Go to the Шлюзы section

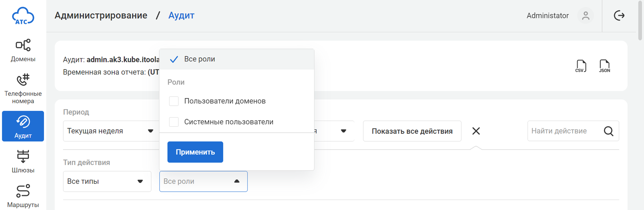coord(23,161)
